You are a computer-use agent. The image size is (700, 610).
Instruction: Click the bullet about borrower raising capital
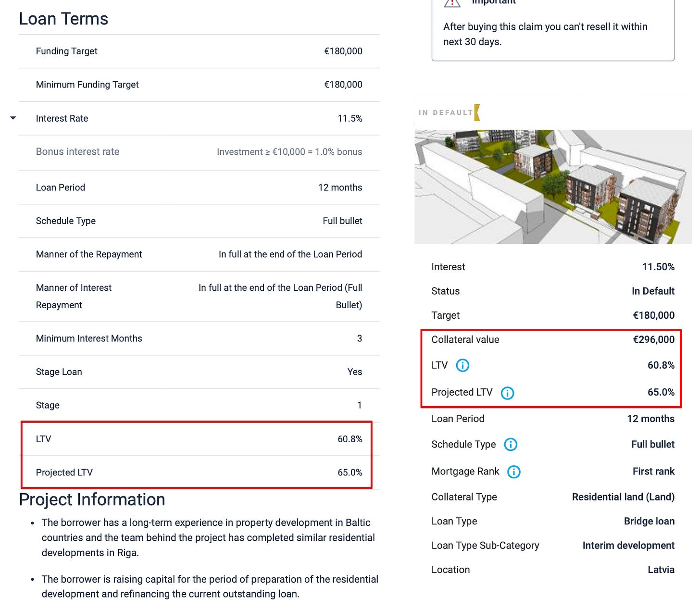[x=210, y=586]
